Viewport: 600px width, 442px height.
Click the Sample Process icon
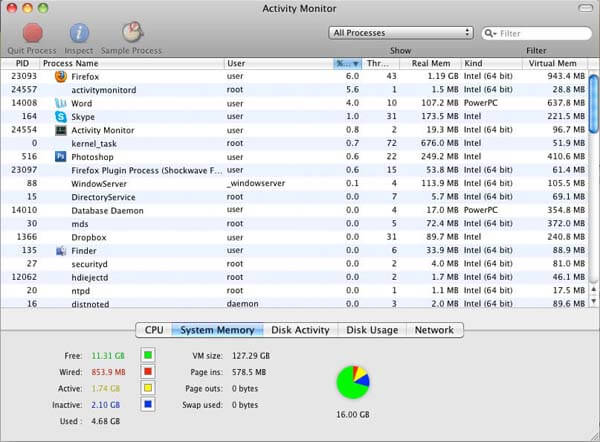[133, 33]
